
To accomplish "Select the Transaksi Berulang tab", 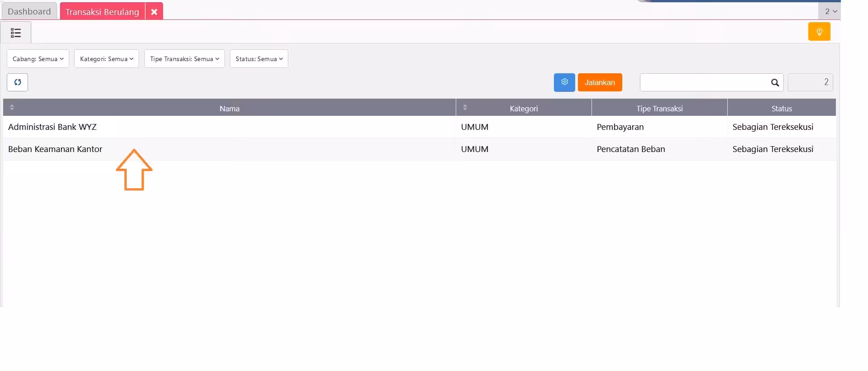I will pos(102,12).
